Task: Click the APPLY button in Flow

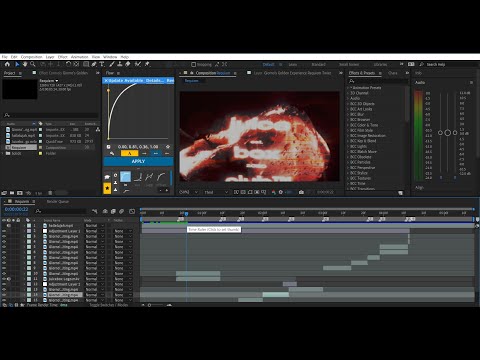Action: (138, 161)
